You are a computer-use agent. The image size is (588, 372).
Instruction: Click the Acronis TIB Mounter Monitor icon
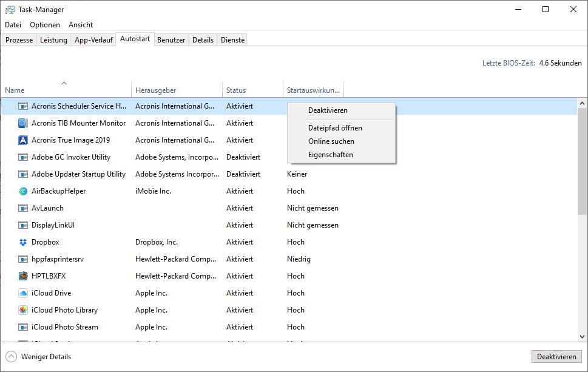[23, 123]
